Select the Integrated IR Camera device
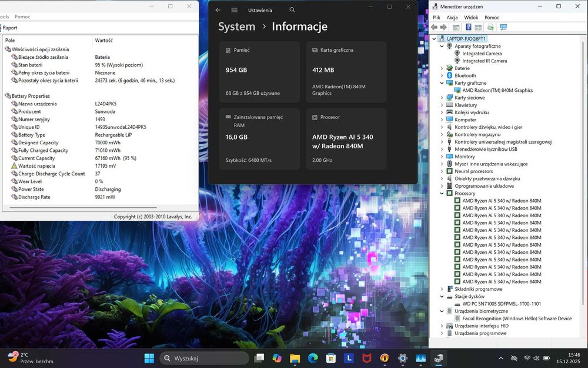 485,61
